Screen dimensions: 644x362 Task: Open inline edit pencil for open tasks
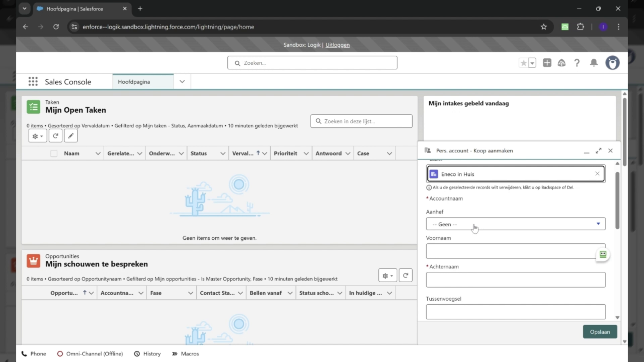pos(70,136)
